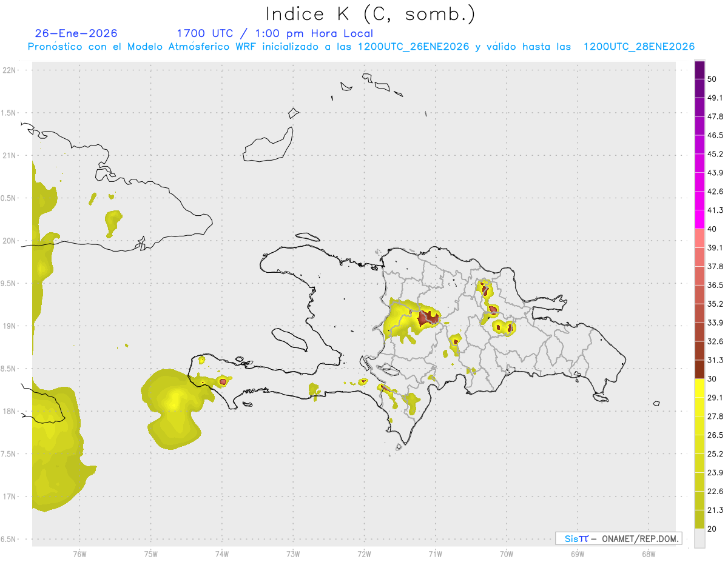Click the '18N' latitude label
The height and width of the screenshot is (562, 728).
click(x=9, y=411)
